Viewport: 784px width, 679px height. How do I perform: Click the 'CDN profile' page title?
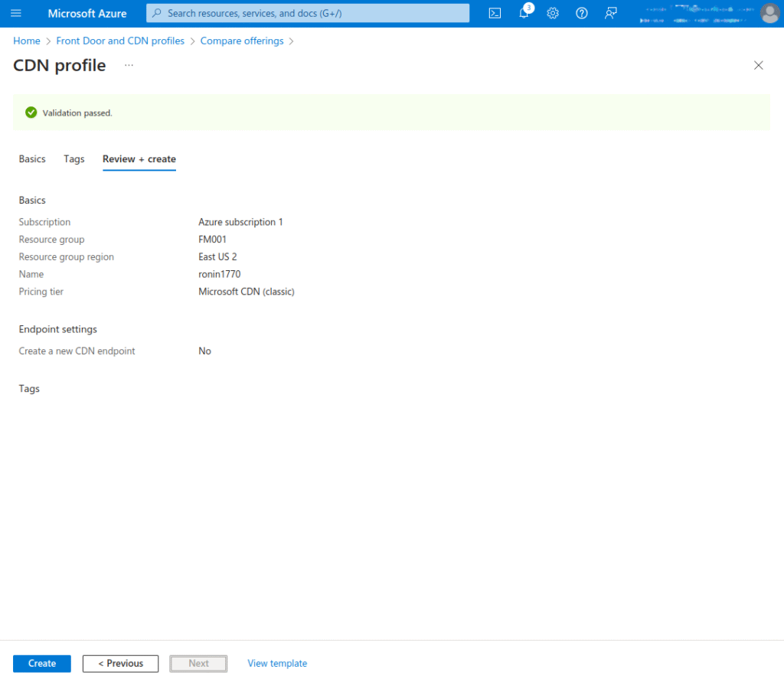tap(60, 66)
